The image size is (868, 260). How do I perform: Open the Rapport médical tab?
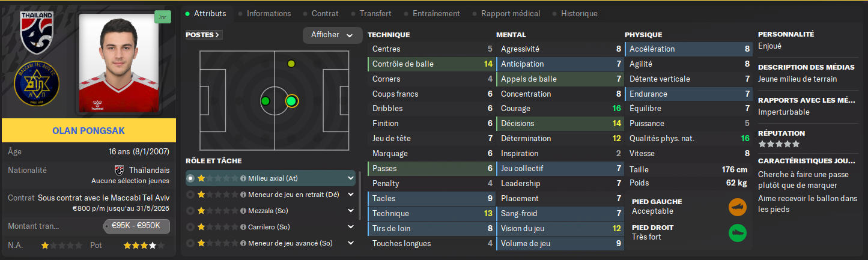[511, 13]
